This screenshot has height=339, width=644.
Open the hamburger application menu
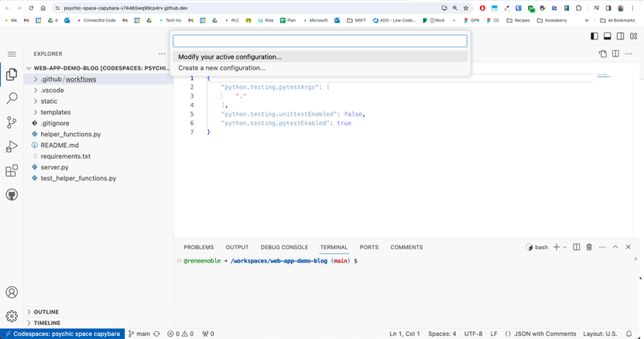pyautogui.click(x=12, y=54)
